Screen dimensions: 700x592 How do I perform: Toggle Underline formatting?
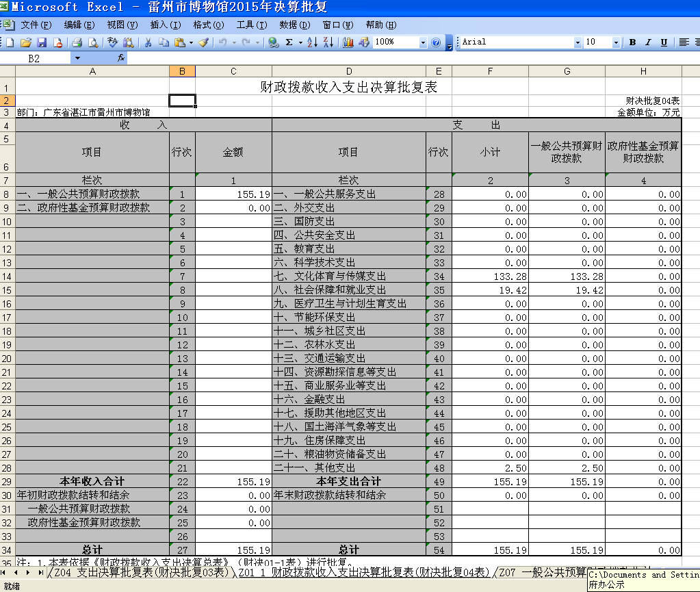pos(664,42)
